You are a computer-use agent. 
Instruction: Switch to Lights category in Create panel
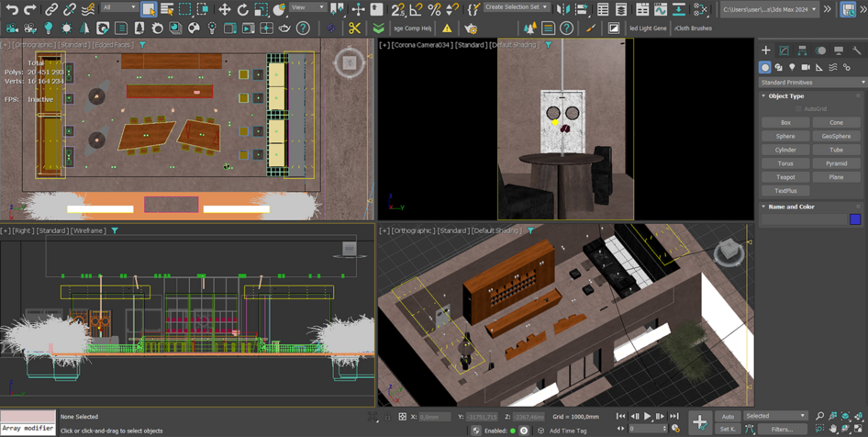[x=792, y=68]
